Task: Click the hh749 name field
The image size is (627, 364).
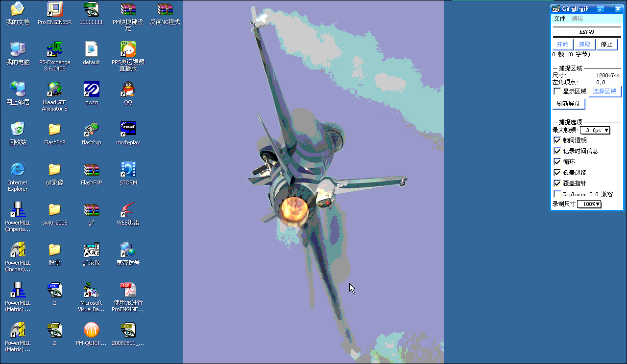Action: coord(587,32)
